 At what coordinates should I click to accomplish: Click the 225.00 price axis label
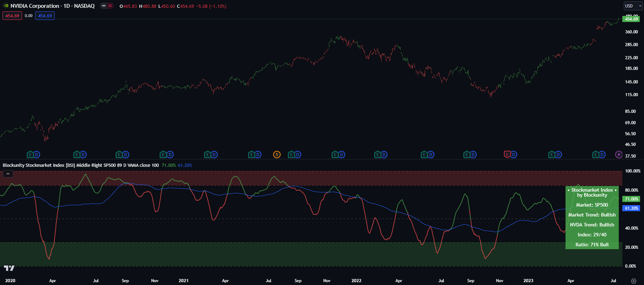point(632,58)
